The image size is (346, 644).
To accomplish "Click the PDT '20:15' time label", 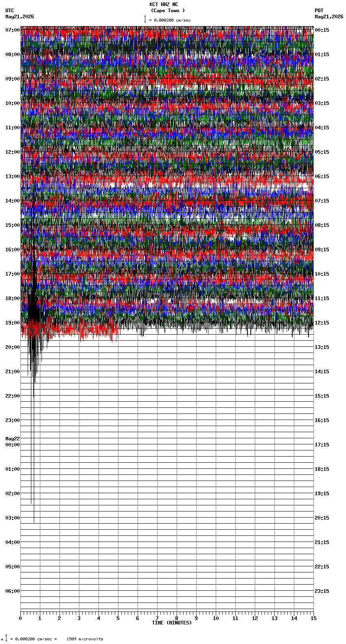I will (x=322, y=518).
